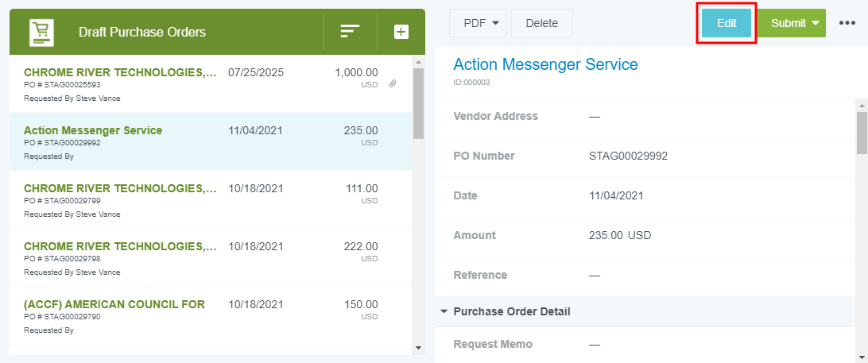Open the sort options icon
Viewport: 868px width, 363px height.
tap(350, 32)
